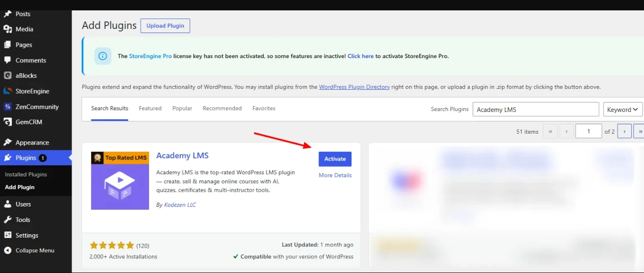Click the Collapse Menu arrow icon

coord(8,250)
